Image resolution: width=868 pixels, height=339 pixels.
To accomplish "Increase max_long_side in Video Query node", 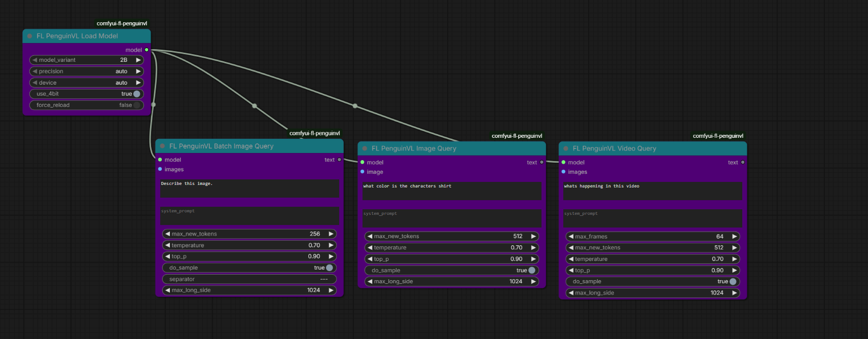I will tap(735, 293).
